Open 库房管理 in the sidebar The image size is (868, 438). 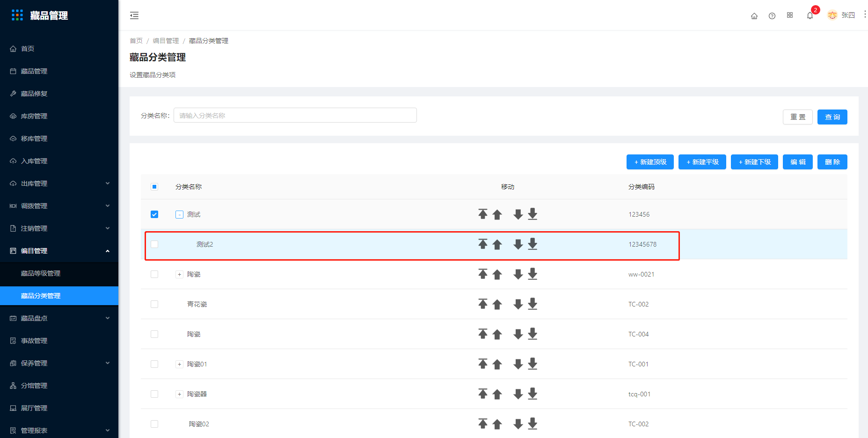pos(59,116)
